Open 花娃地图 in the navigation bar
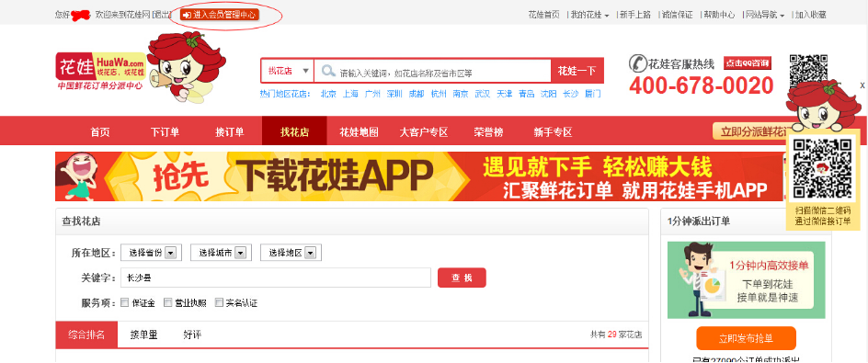868x363 pixels. pyautogui.click(x=359, y=132)
